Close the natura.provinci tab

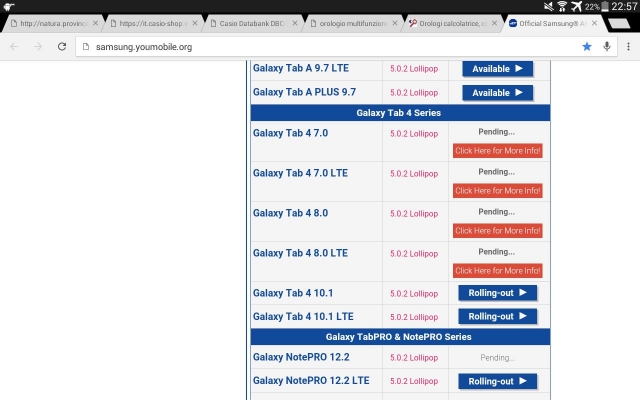tap(95, 23)
